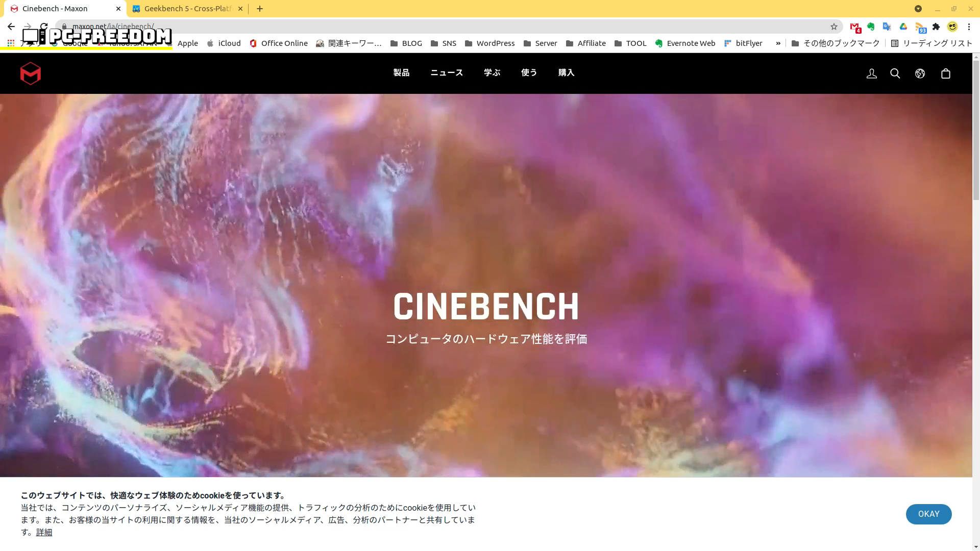Open the WordPress bookmark folder
This screenshot has width=980, height=551.
coord(489,43)
